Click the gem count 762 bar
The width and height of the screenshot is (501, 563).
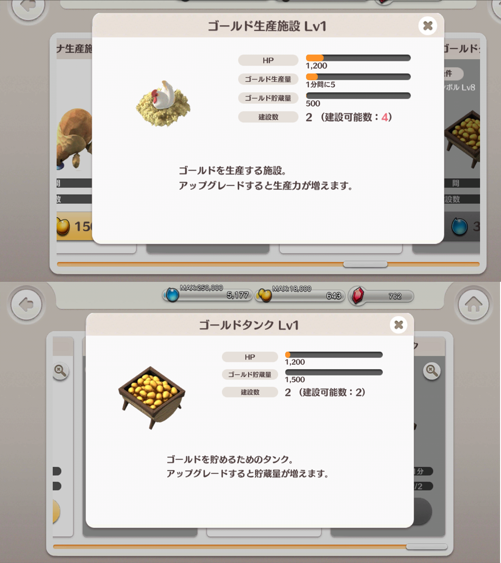pyautogui.click(x=381, y=296)
